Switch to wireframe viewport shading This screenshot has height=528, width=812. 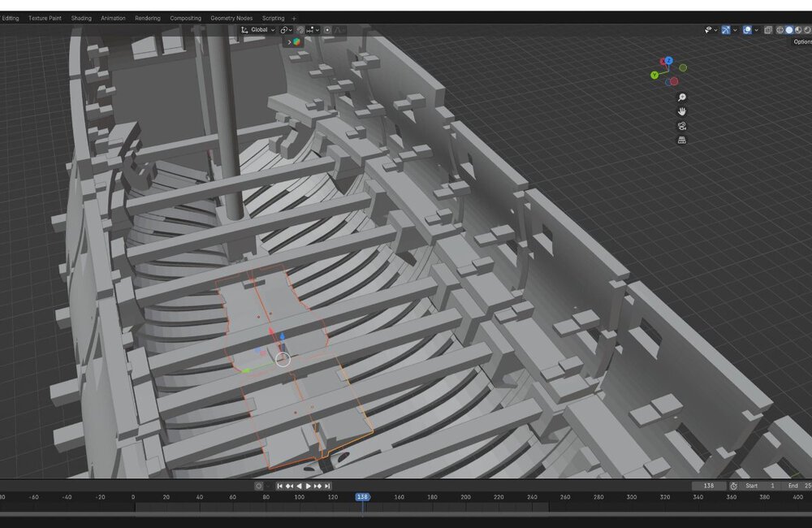click(x=780, y=30)
